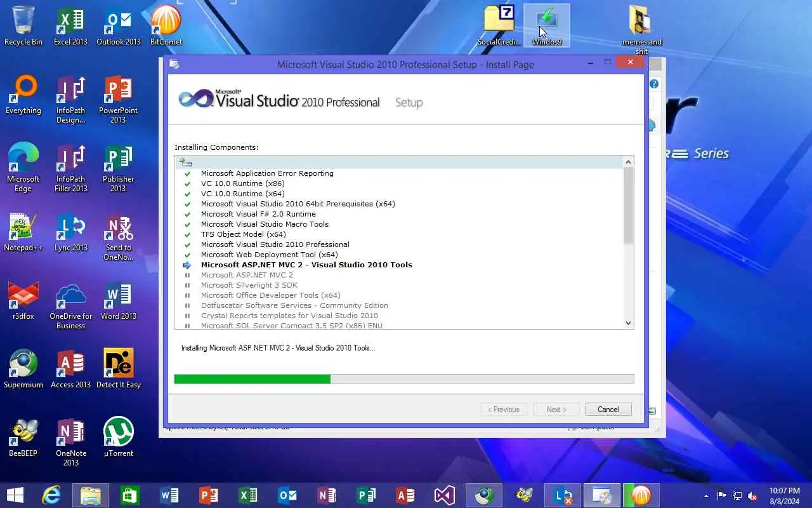Screen dimensions: 812x508
Task: Select the OneNote 2013 desktop shortcut
Action: click(71, 442)
